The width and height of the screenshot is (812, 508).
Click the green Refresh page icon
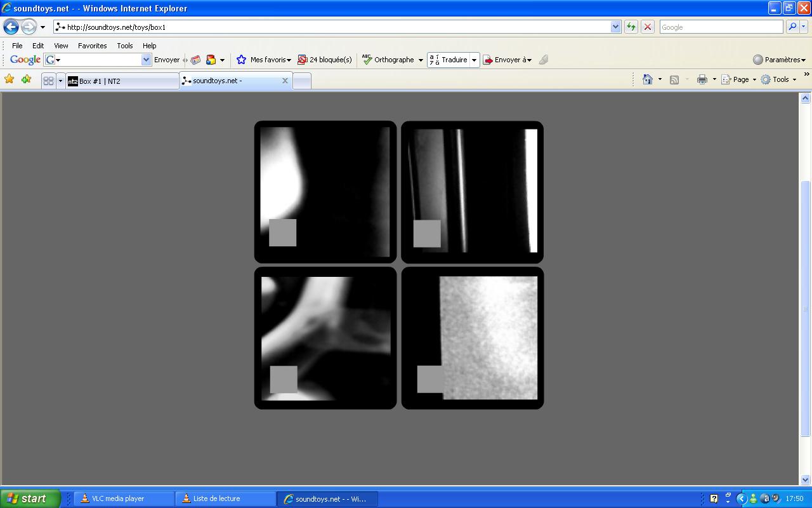[631, 27]
